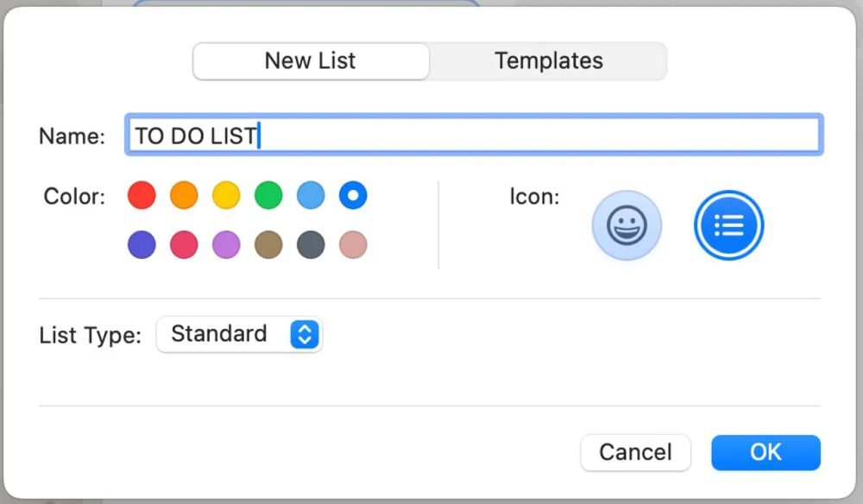
Task: Choose the dark gray color swatch
Action: click(x=311, y=244)
